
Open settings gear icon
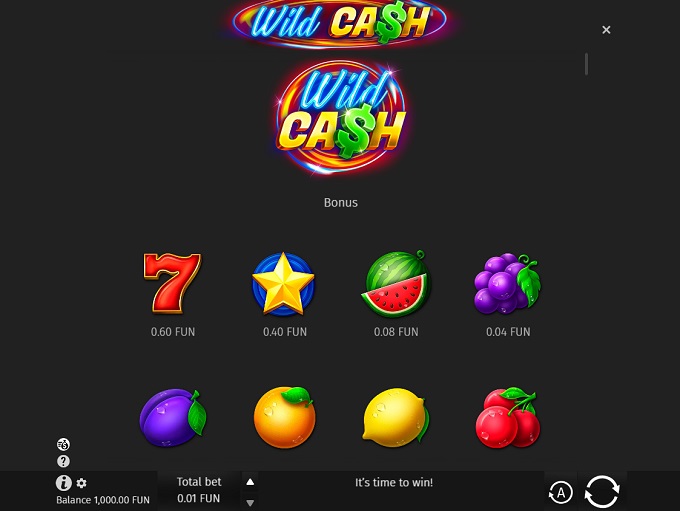82,483
